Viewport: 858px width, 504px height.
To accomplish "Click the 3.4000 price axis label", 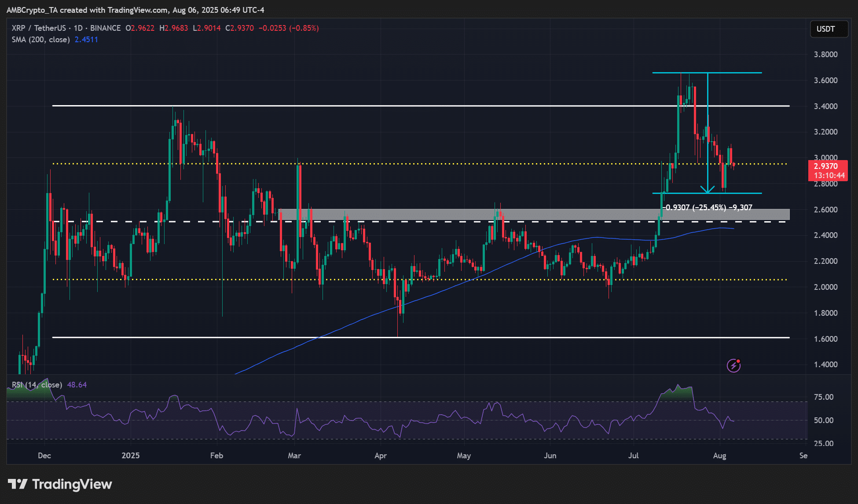I will (825, 106).
